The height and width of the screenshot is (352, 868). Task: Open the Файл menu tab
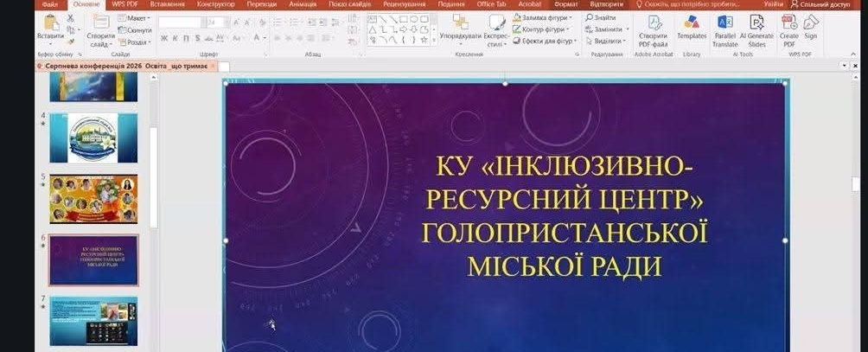click(50, 4)
